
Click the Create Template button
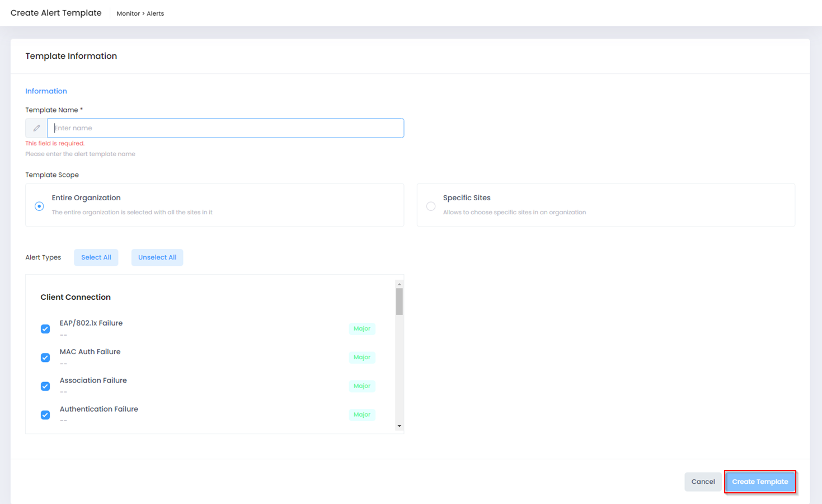760,482
